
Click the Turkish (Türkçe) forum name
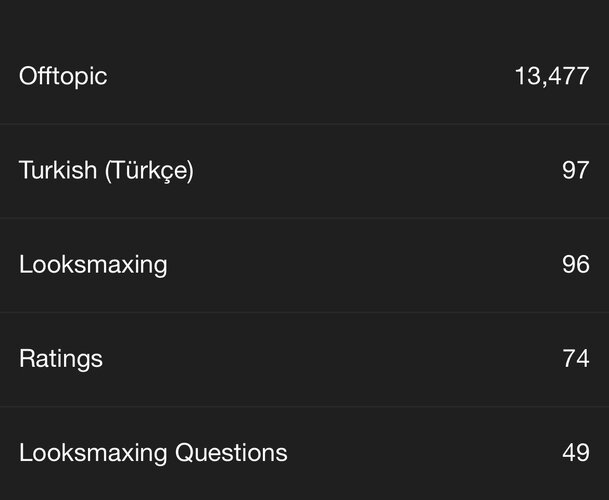click(106, 171)
